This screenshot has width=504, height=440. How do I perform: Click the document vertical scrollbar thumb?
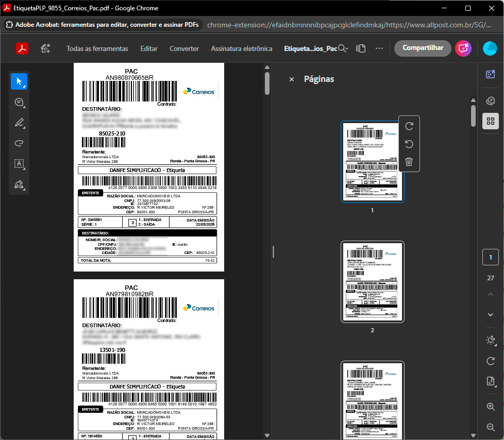pyautogui.click(x=267, y=83)
